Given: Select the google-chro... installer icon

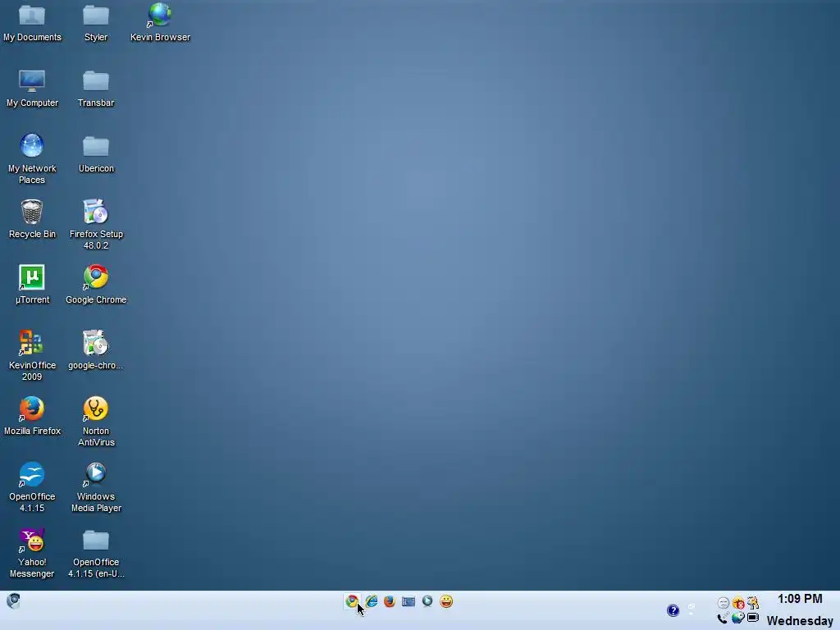Looking at the screenshot, I should click(x=96, y=351).
